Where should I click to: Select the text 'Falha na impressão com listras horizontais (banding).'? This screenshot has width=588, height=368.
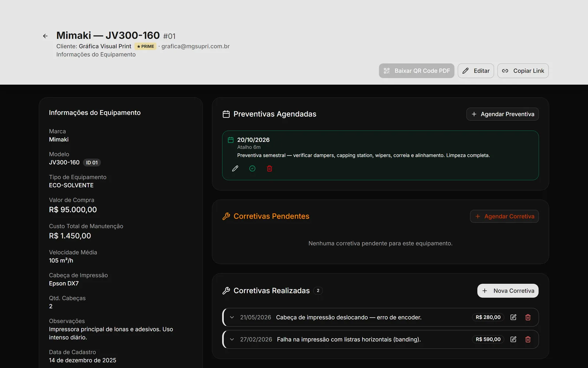(349, 339)
